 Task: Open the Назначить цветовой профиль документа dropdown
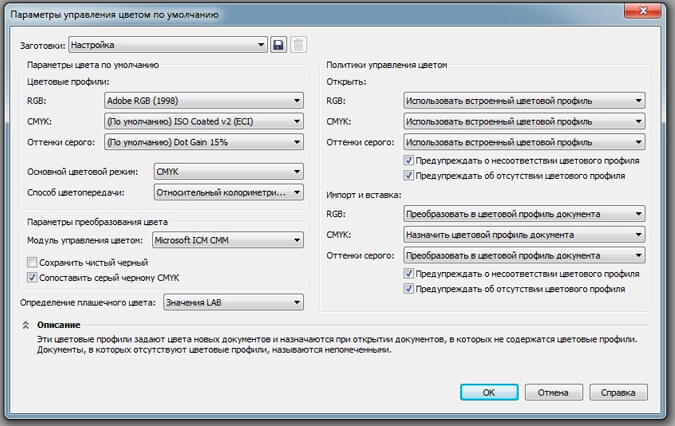(x=523, y=234)
